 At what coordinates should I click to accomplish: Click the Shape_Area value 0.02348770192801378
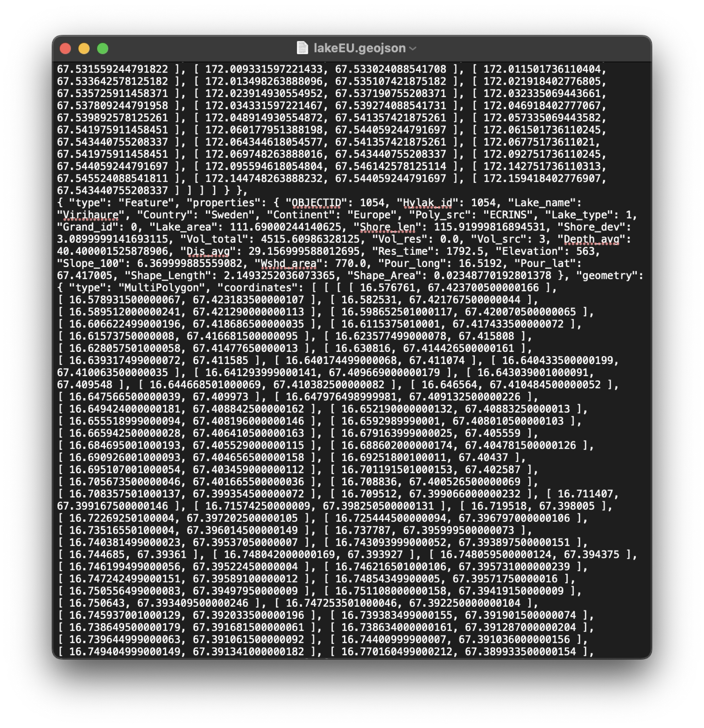(x=493, y=276)
